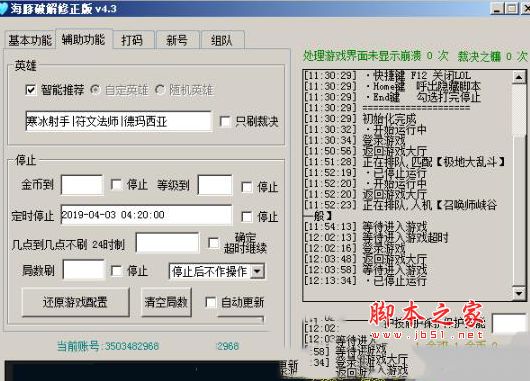Switch to the 组队 tab
530x381 pixels.
coord(222,40)
